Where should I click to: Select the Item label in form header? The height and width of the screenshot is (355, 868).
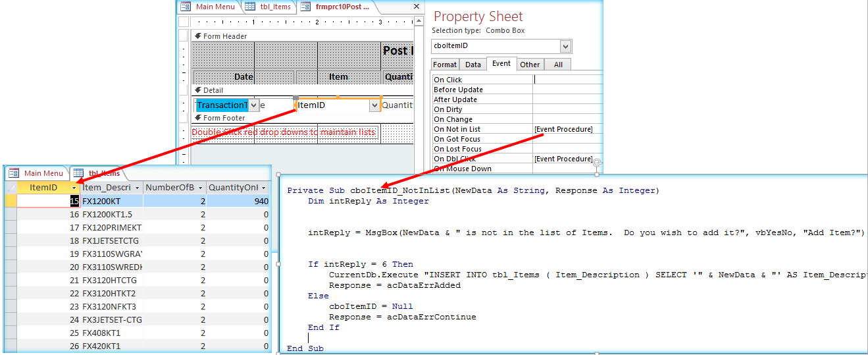pos(338,76)
